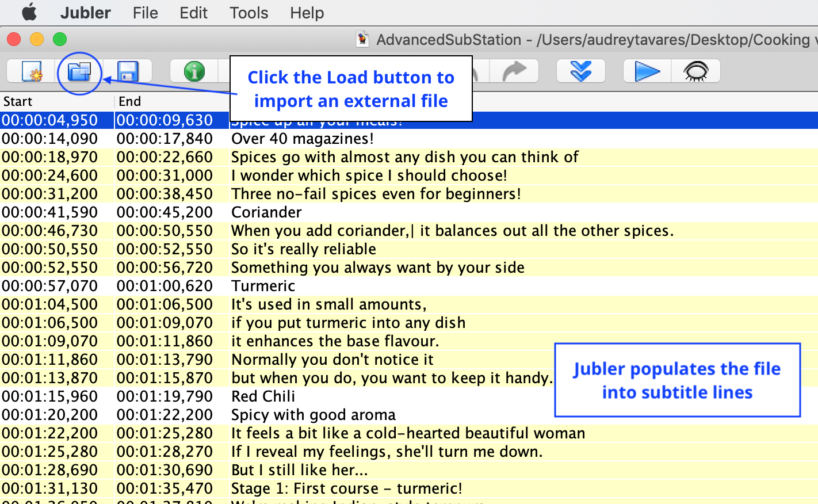
Task: Click end time 00:01:11,860 of "base flavour" row
Action: tap(165, 341)
